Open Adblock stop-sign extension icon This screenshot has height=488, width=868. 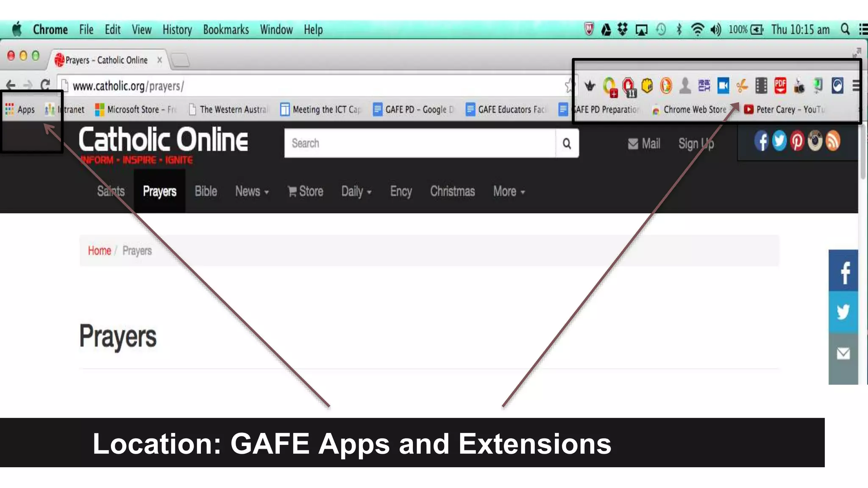pyautogui.click(x=629, y=86)
